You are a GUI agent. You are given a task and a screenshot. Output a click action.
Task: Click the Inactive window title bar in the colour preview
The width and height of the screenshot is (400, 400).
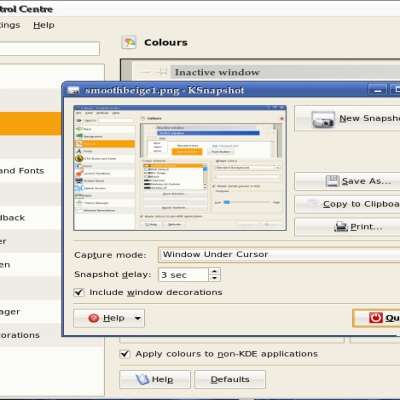(x=285, y=72)
